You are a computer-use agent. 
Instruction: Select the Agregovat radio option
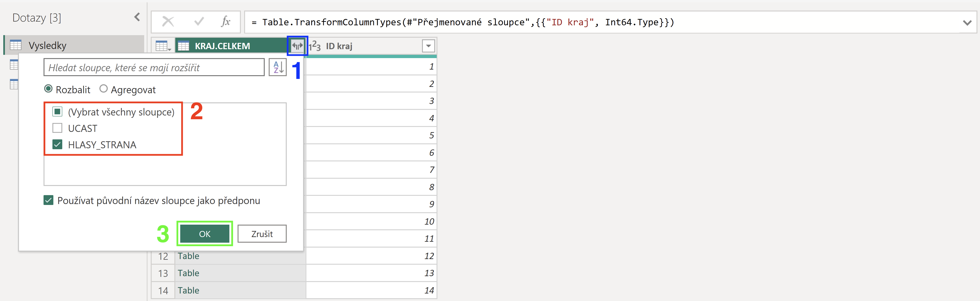coord(103,89)
